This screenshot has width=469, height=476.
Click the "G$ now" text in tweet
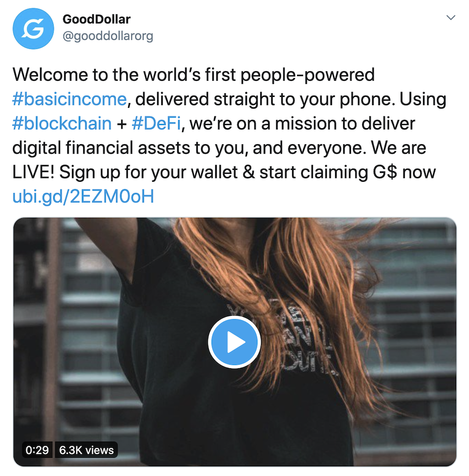coord(404,172)
